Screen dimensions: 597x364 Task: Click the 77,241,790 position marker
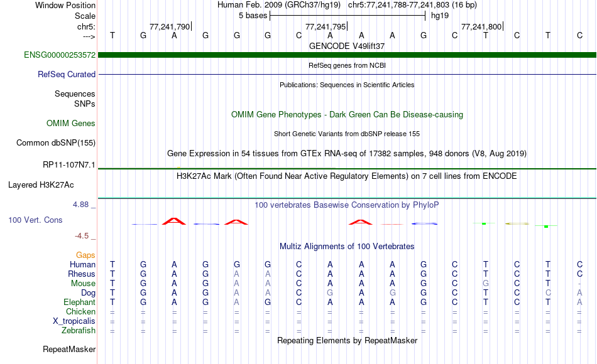pos(170,26)
